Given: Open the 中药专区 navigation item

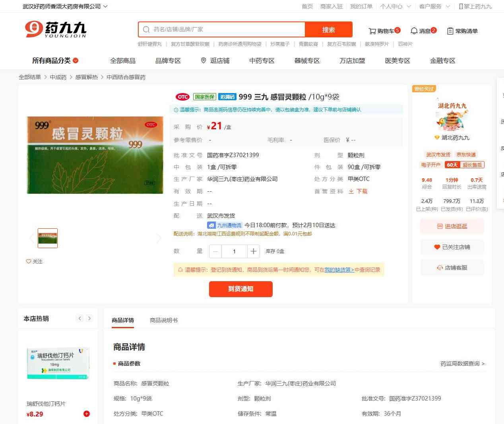Looking at the screenshot, I should [x=262, y=60].
